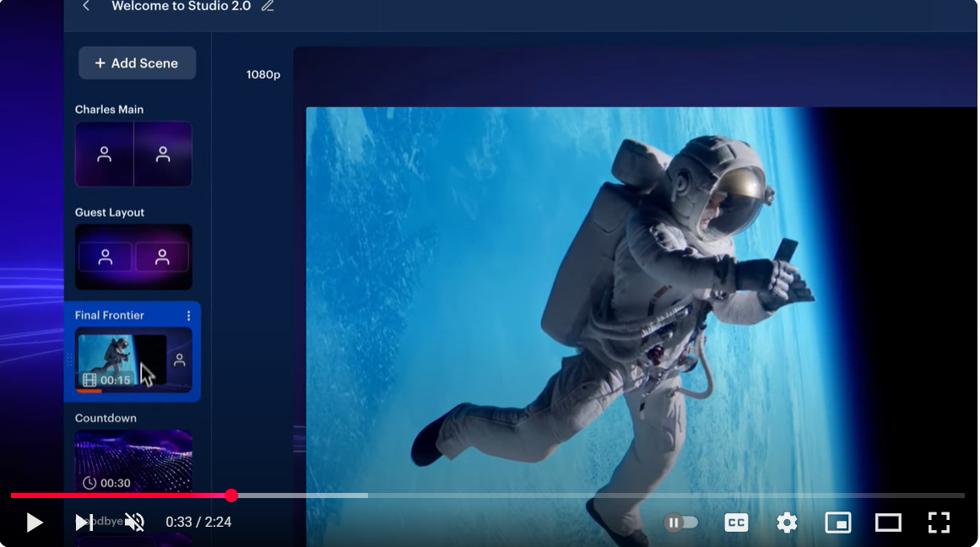Click the Charles Main scene label
This screenshot has height=547, width=980.
(110, 110)
